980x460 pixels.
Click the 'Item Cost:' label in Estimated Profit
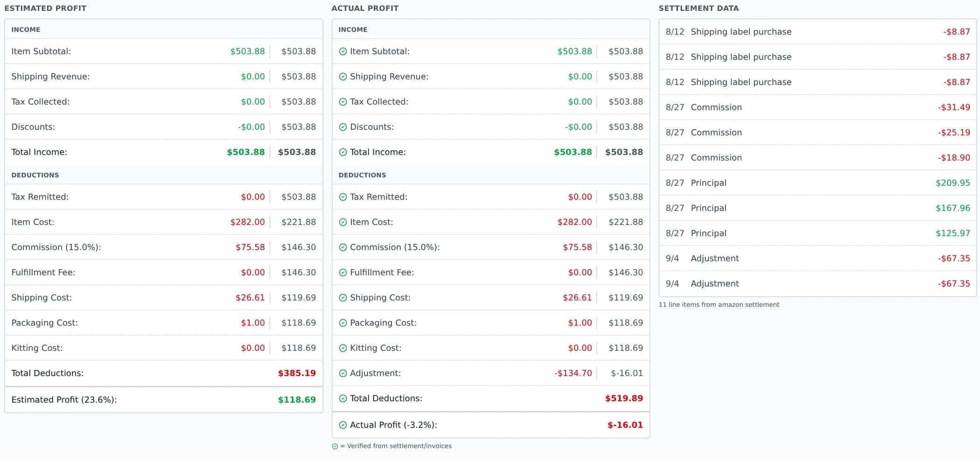[33, 222]
